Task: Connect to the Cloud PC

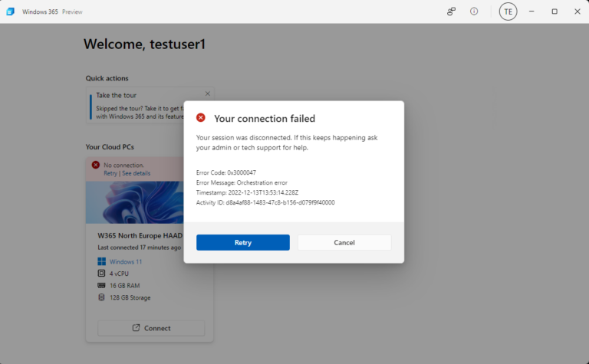Action: pyautogui.click(x=151, y=328)
